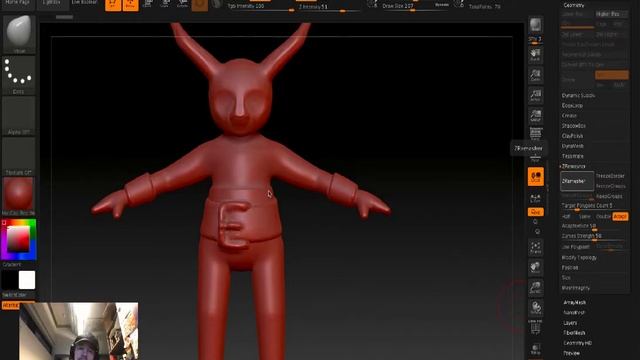The height and width of the screenshot is (360, 640).
Task: Open the Dots stroke type selector
Action: pyautogui.click(x=19, y=75)
